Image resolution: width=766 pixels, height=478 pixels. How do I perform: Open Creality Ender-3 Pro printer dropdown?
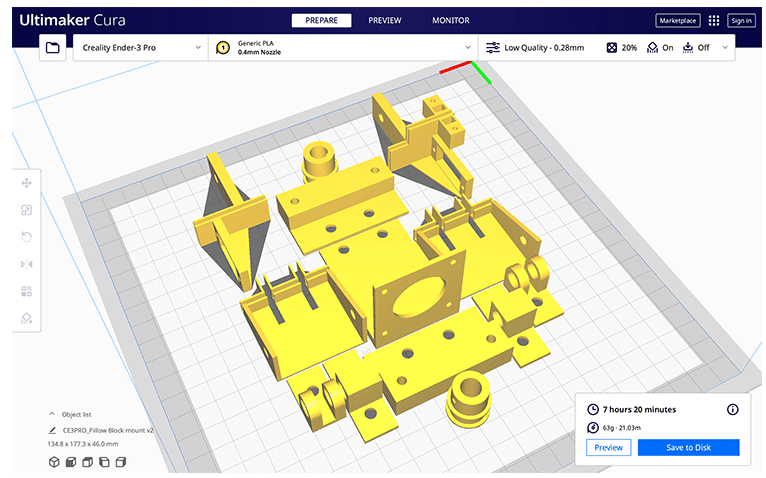pyautogui.click(x=141, y=47)
